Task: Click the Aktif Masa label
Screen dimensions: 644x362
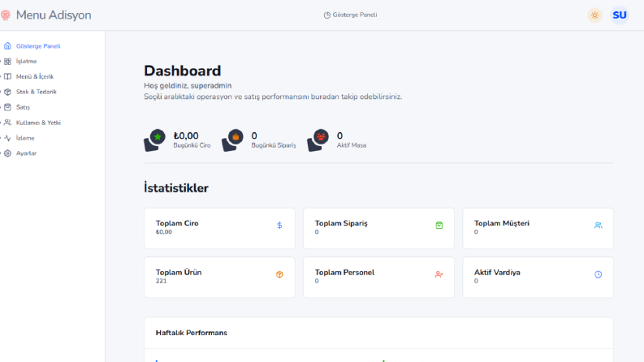Action: tap(351, 145)
